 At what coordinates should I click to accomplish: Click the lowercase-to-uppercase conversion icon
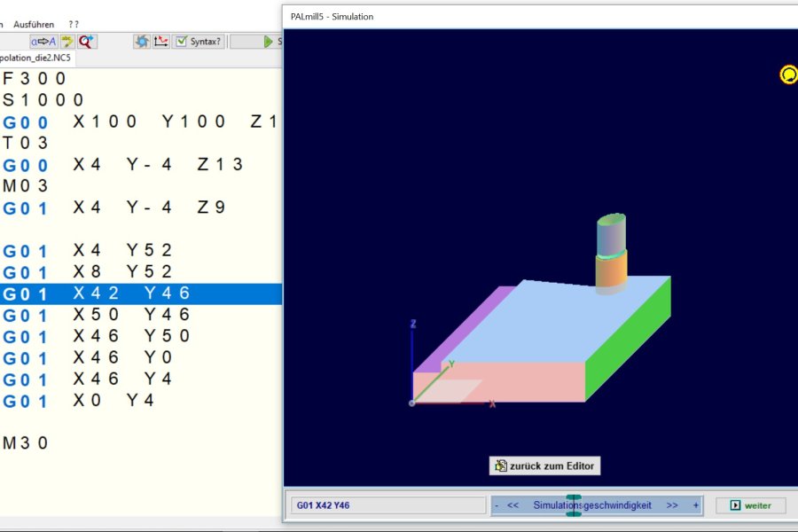(43, 41)
